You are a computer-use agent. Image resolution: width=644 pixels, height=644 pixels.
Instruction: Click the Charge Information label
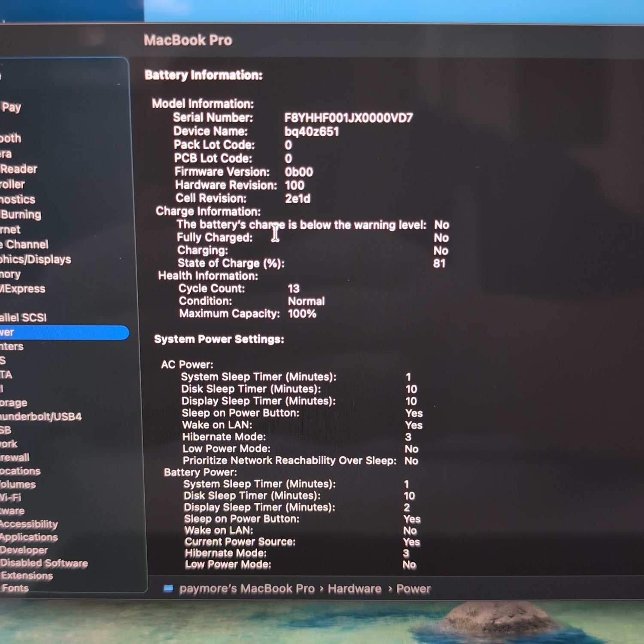tap(208, 212)
